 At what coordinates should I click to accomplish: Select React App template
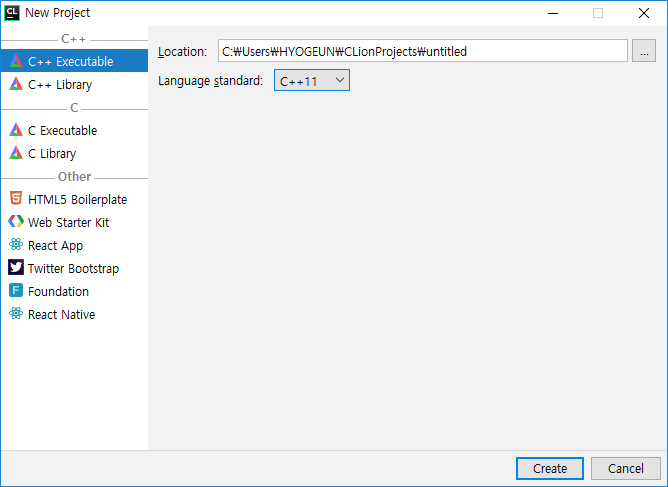point(75,245)
